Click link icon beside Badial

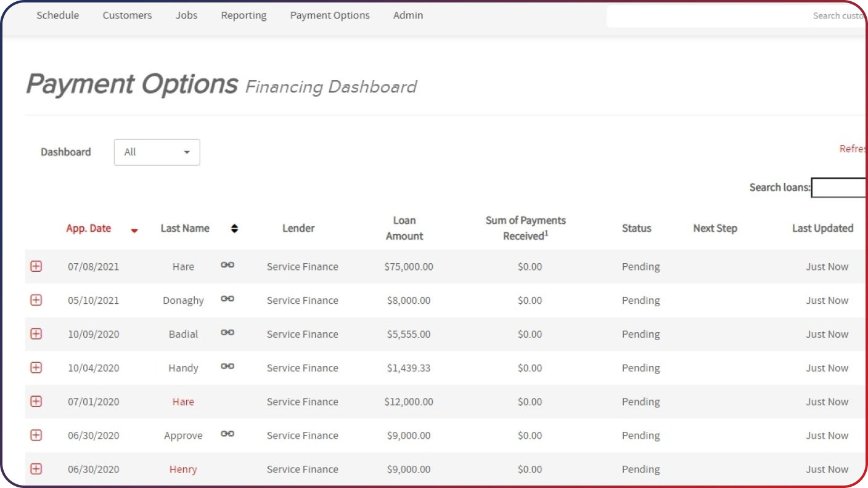227,332
